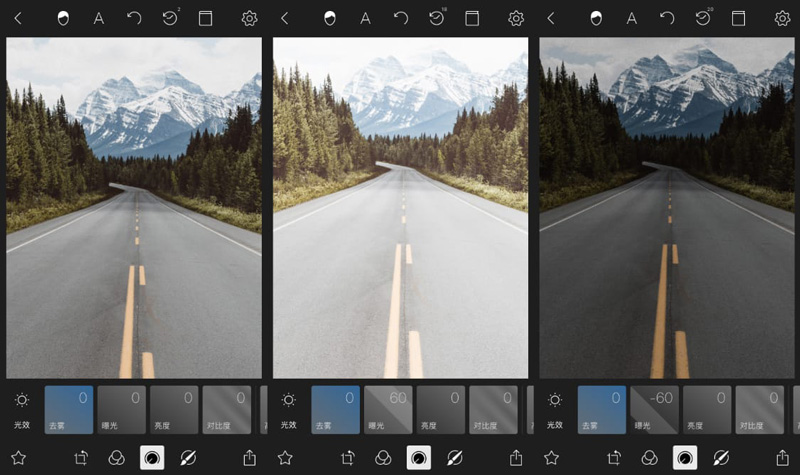Tap the favorites star on the rightmost screen
The height and width of the screenshot is (475, 800).
click(x=551, y=457)
